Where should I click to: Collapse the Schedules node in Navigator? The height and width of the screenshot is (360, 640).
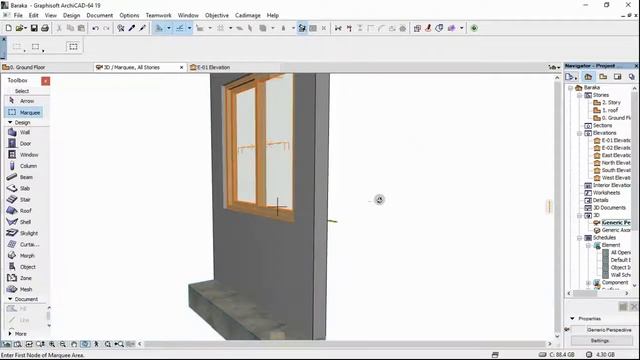[579, 238]
